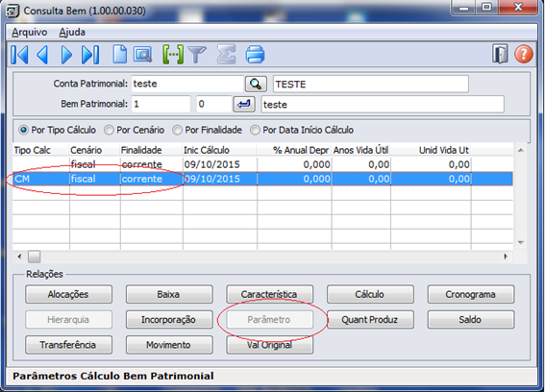Go to the previous record arrow

[x=42, y=55]
